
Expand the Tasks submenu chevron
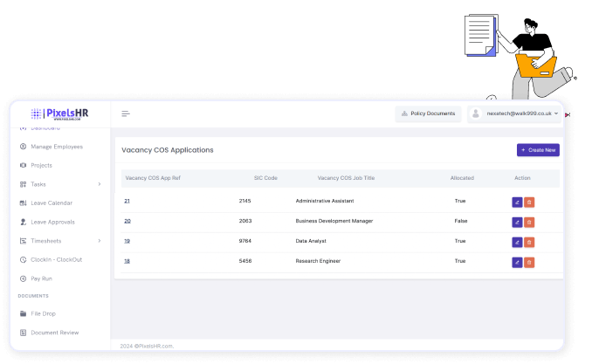(100, 184)
